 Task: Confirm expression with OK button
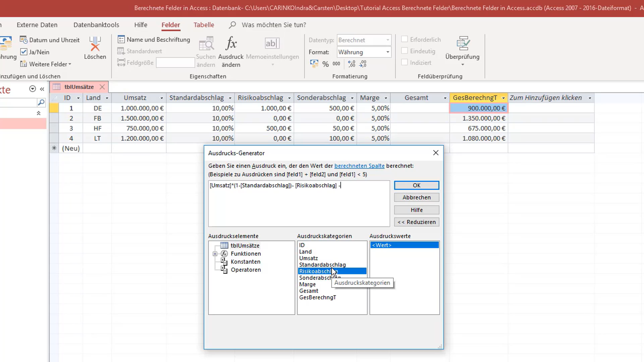coord(417,185)
